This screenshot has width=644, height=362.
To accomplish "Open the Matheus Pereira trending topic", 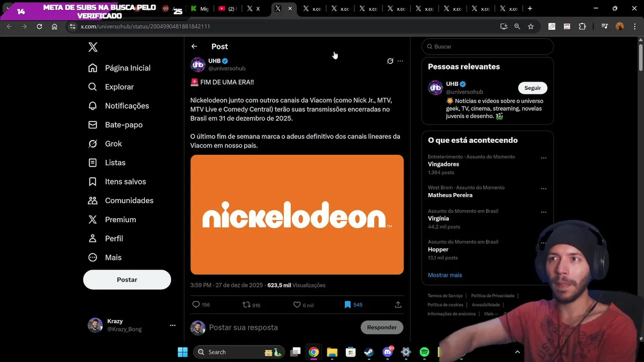I will click(x=450, y=195).
